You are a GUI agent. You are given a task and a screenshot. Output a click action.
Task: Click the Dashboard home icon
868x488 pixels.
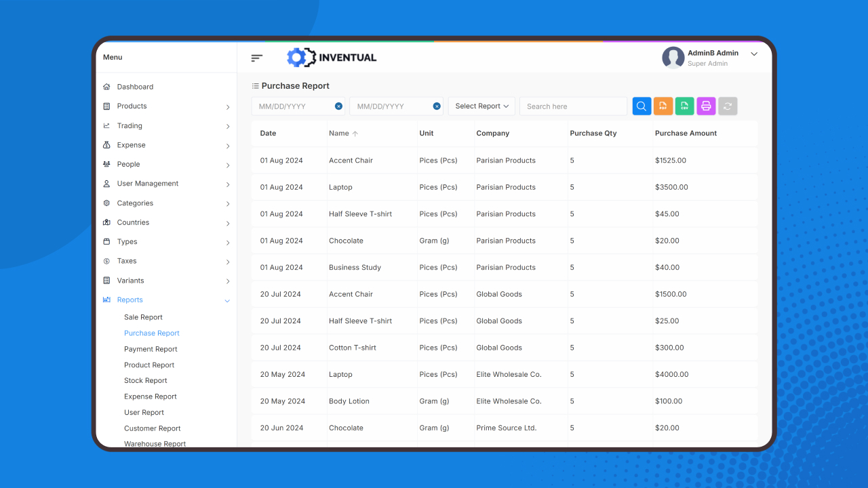pos(106,87)
